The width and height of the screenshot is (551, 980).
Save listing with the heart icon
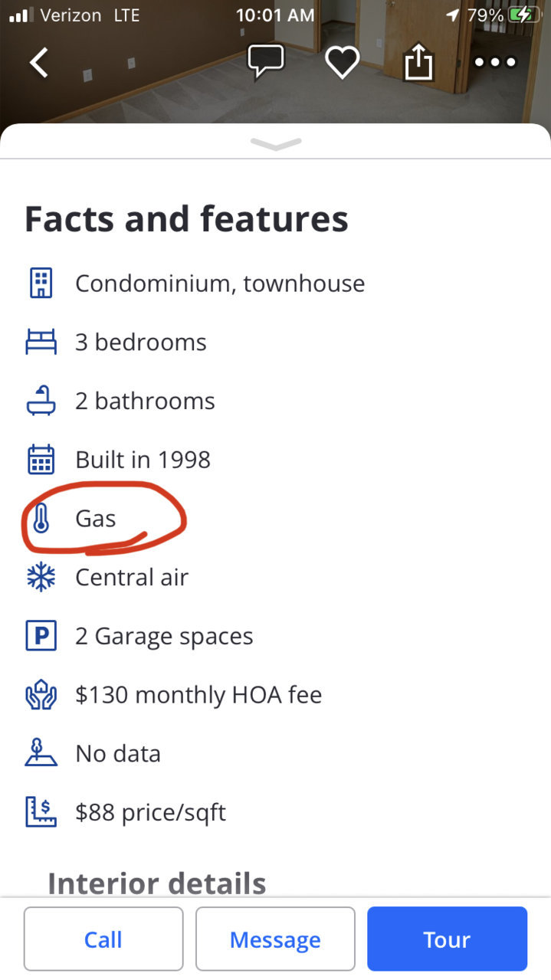click(342, 62)
